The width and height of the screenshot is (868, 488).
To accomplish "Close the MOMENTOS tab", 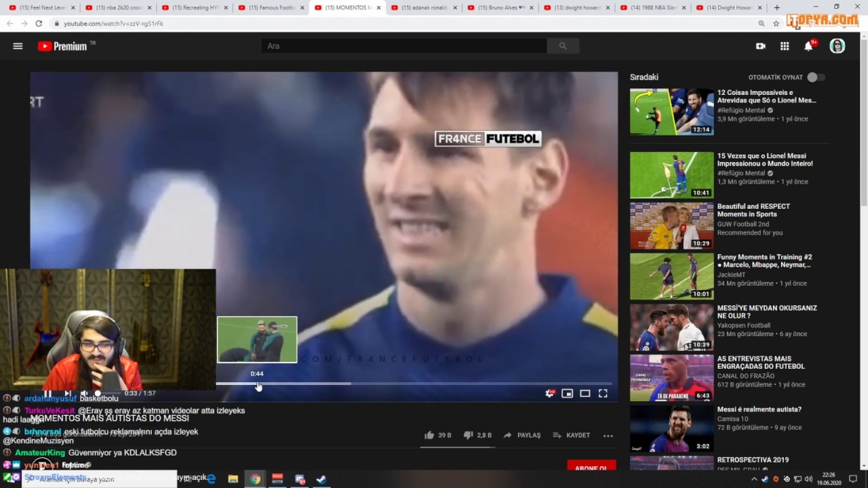I will [x=378, y=7].
